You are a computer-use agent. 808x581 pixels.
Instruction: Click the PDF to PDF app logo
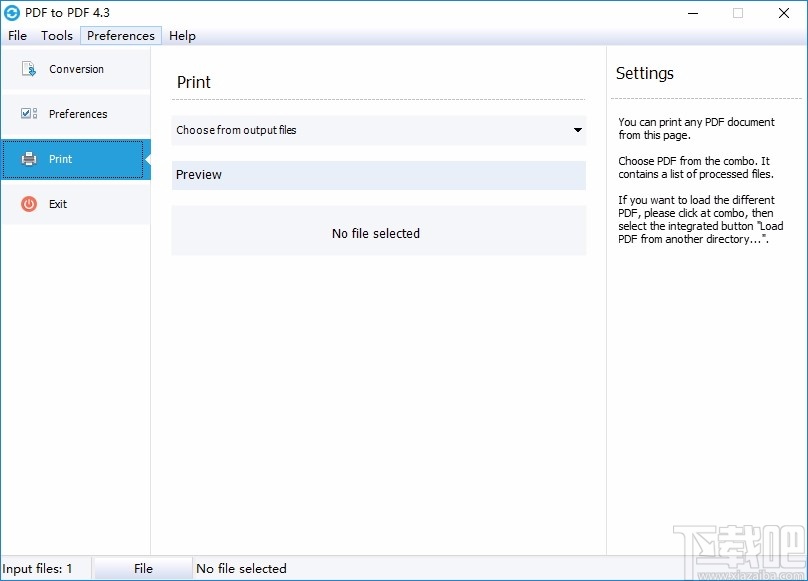pos(11,13)
